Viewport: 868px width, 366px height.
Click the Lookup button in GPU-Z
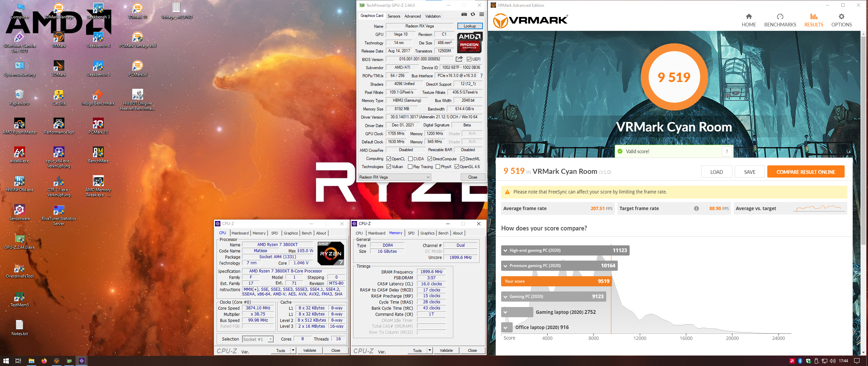470,26
